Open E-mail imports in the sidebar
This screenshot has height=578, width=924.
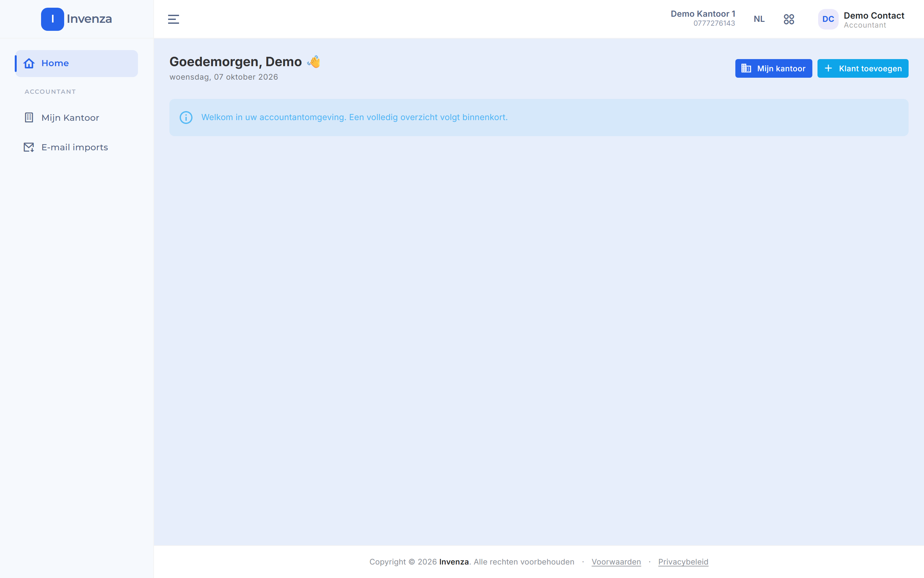[77, 147]
